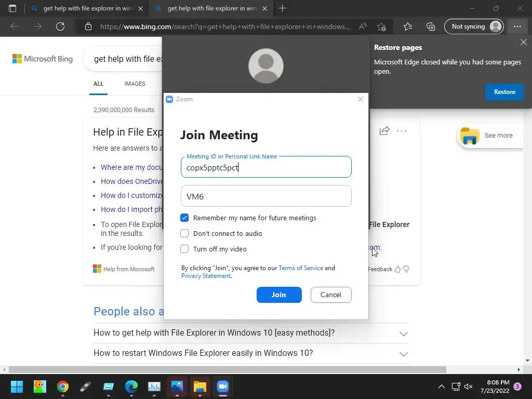Close the second Bing search tab

[264, 8]
